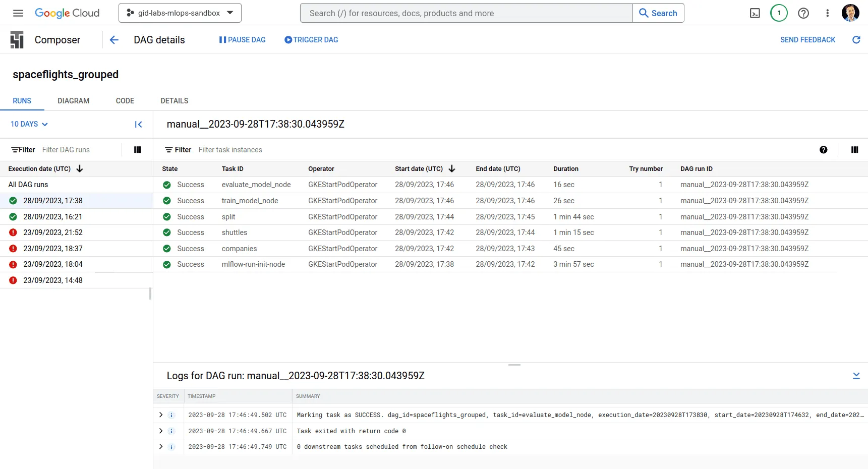This screenshot has height=469, width=868.
Task: Collapse the DAG runs side panel
Action: 138,125
